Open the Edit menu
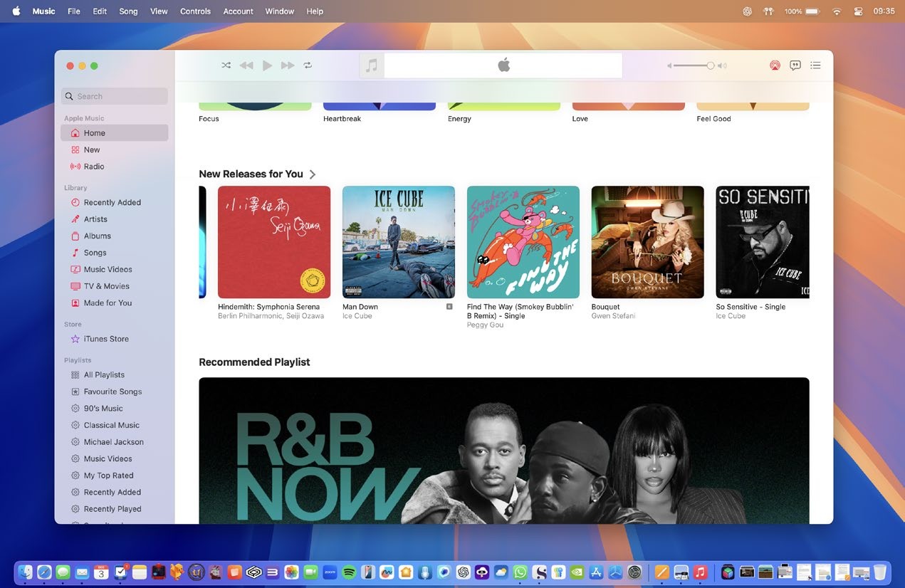The height and width of the screenshot is (588, 905). coord(100,11)
